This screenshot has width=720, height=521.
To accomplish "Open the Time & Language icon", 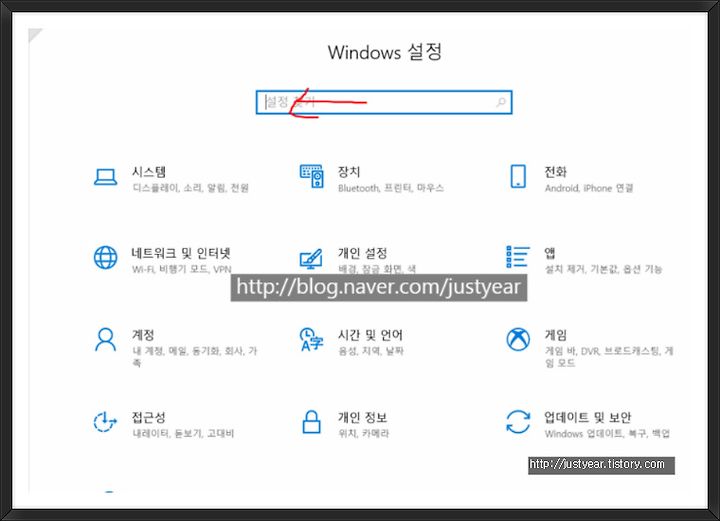I will pos(312,340).
